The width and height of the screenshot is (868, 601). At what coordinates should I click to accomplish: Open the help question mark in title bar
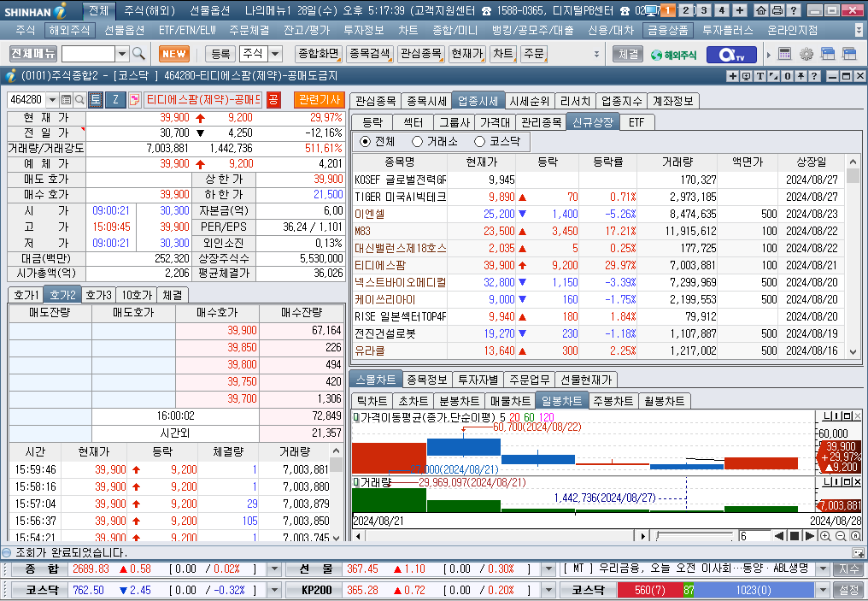(793, 10)
